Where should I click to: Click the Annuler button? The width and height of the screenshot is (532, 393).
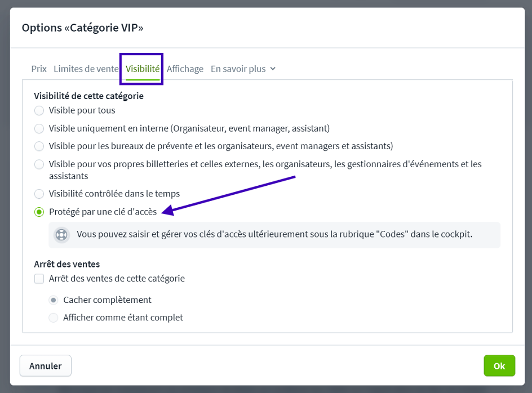pyautogui.click(x=45, y=366)
